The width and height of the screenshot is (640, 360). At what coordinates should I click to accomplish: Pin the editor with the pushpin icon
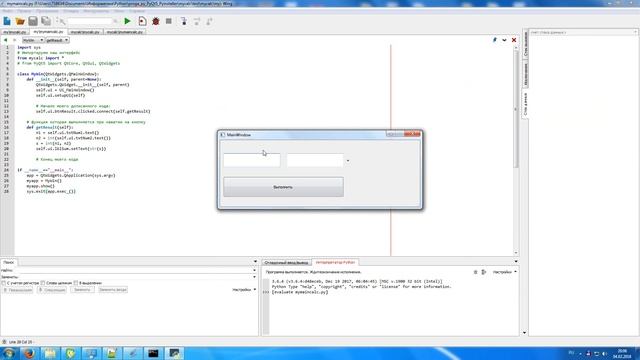click(495, 40)
